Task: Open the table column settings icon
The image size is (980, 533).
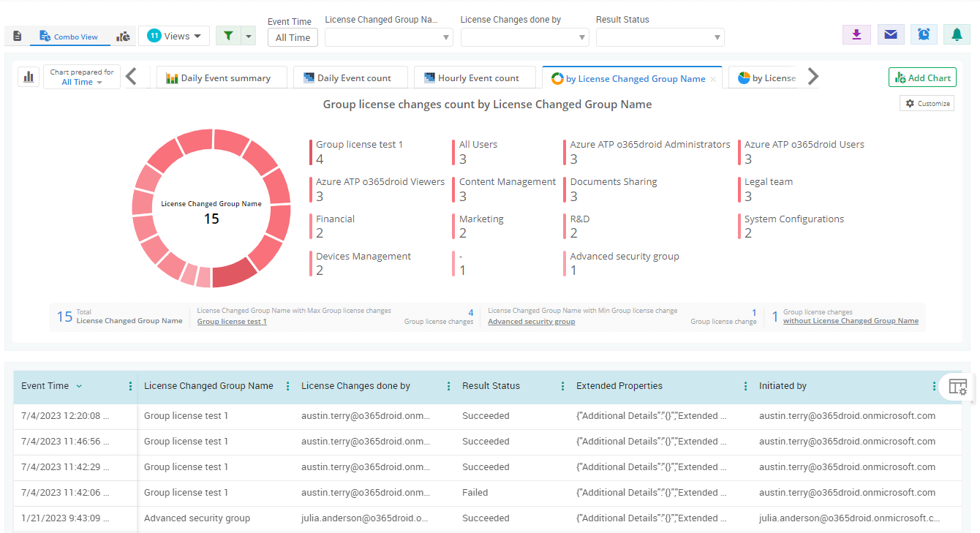Action: click(x=957, y=387)
